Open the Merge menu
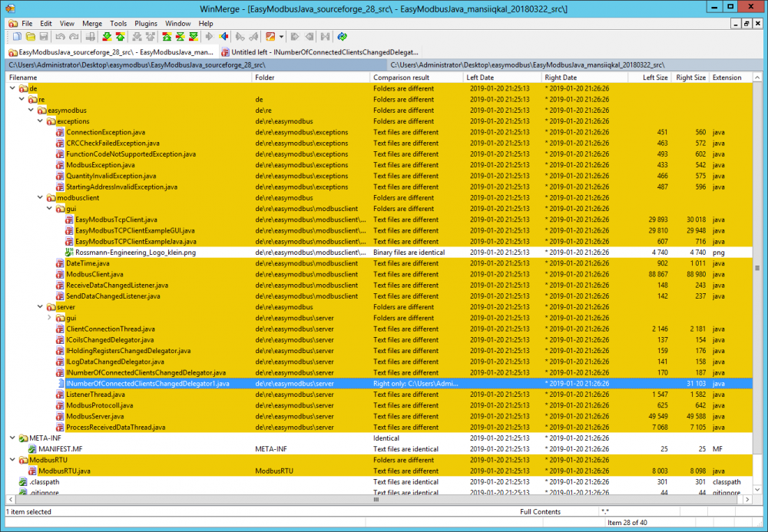 [91, 24]
